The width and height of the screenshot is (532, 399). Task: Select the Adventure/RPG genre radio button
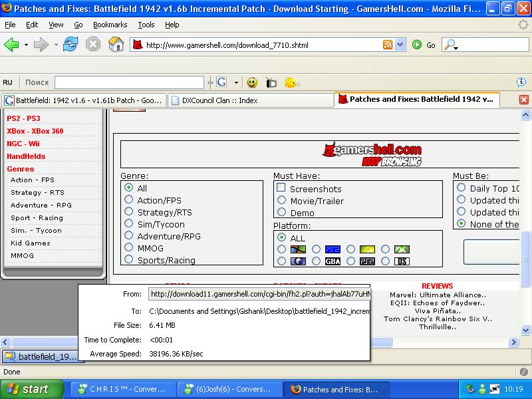coord(128,235)
